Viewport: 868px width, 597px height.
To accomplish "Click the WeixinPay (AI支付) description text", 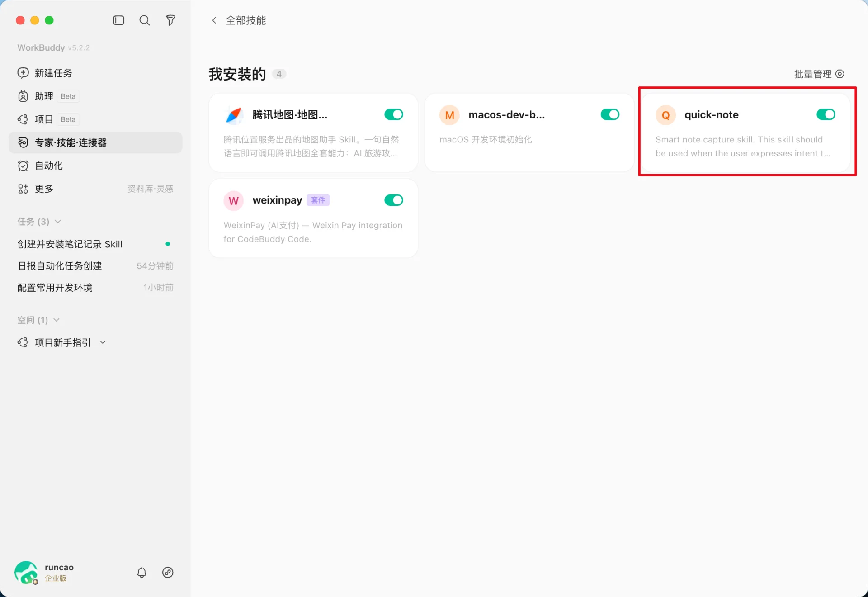I will [x=313, y=232].
